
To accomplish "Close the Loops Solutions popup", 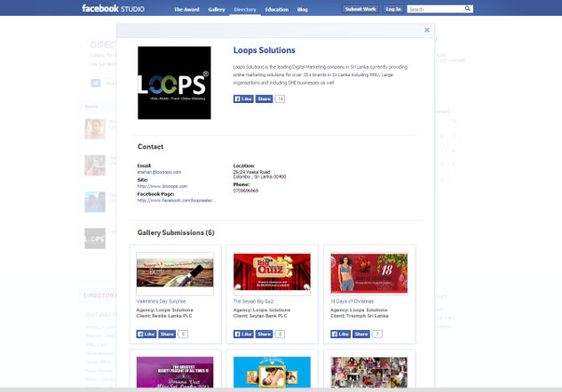I will click(426, 30).
